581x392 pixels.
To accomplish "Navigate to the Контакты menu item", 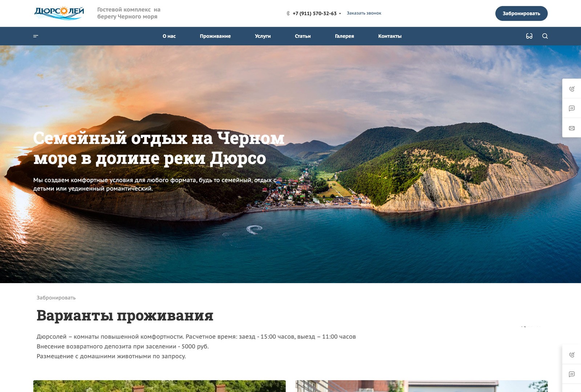I will [x=390, y=36].
